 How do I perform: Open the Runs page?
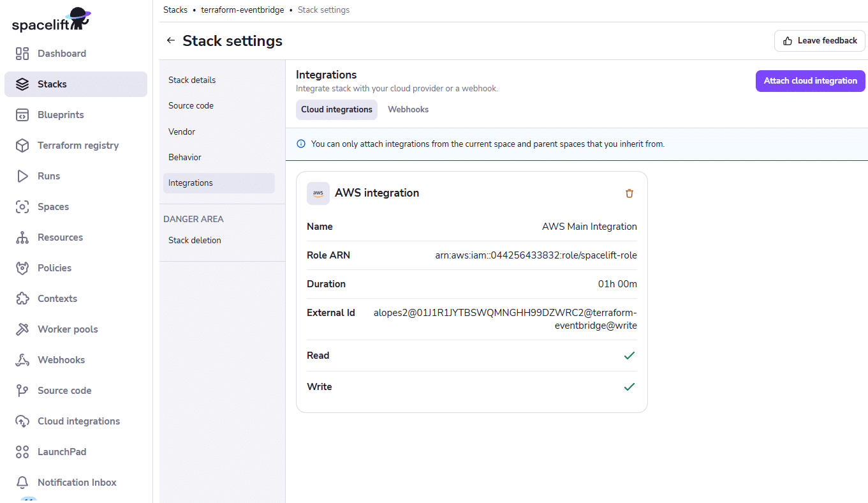(x=76, y=176)
